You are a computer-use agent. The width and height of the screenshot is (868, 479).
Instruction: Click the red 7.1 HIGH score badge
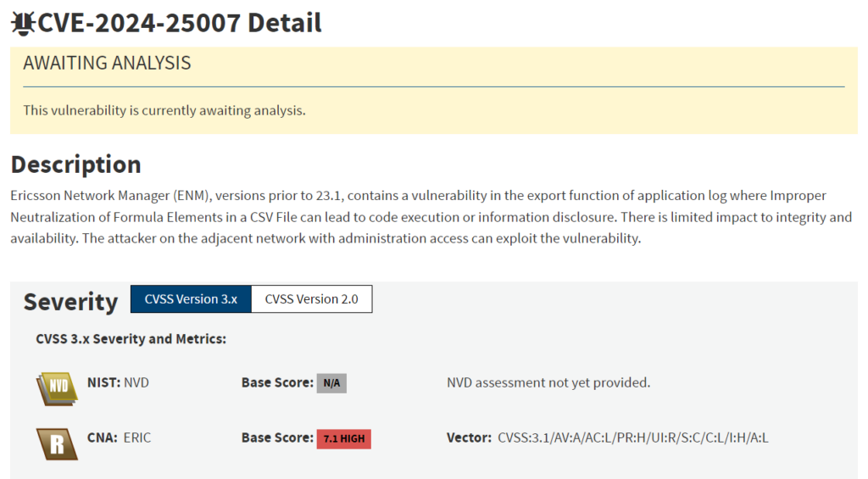point(343,438)
